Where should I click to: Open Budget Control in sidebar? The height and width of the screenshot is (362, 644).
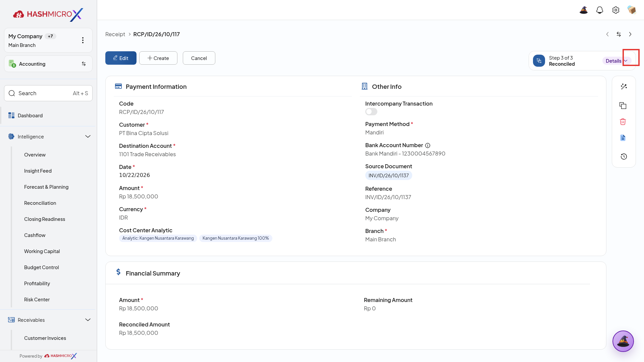tap(42, 267)
